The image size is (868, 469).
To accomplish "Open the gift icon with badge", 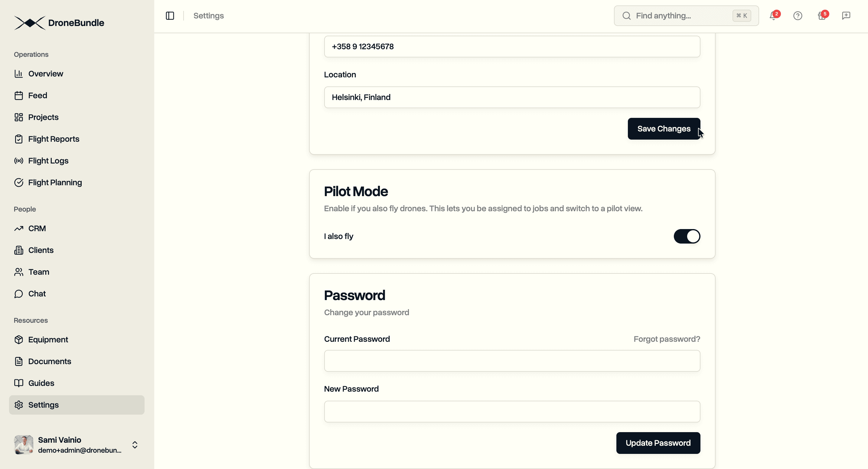I will (x=822, y=16).
